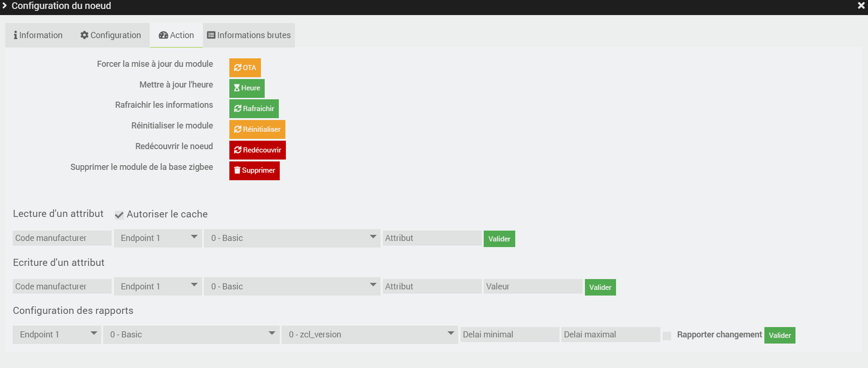This screenshot has width=868, height=368.
Task: Switch to the Information tab
Action: pos(38,35)
